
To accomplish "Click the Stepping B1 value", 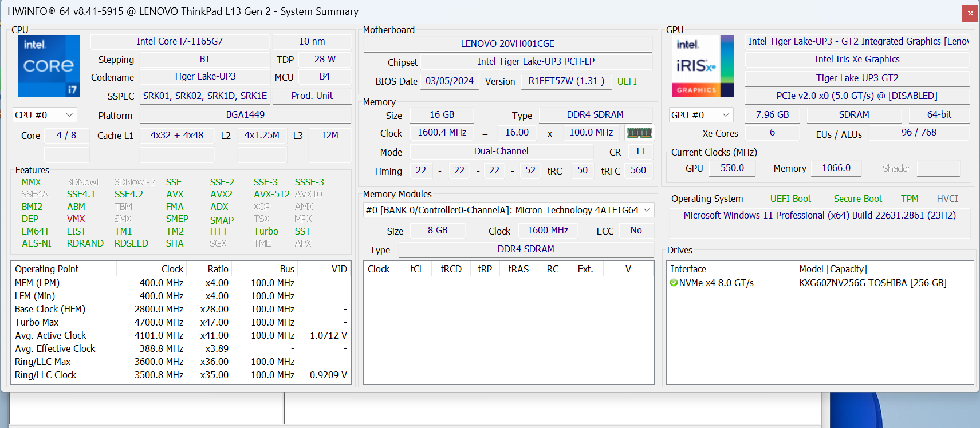I will point(204,60).
